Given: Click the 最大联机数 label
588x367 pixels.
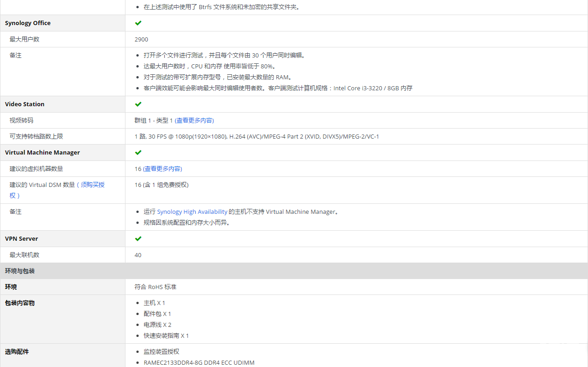Looking at the screenshot, I should pyautogui.click(x=25, y=255).
